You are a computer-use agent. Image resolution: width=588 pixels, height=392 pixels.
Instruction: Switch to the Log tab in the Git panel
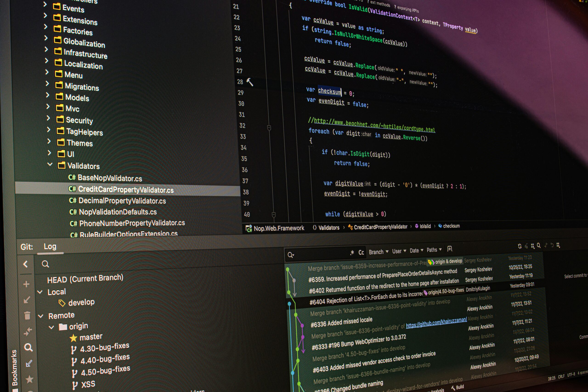point(50,247)
